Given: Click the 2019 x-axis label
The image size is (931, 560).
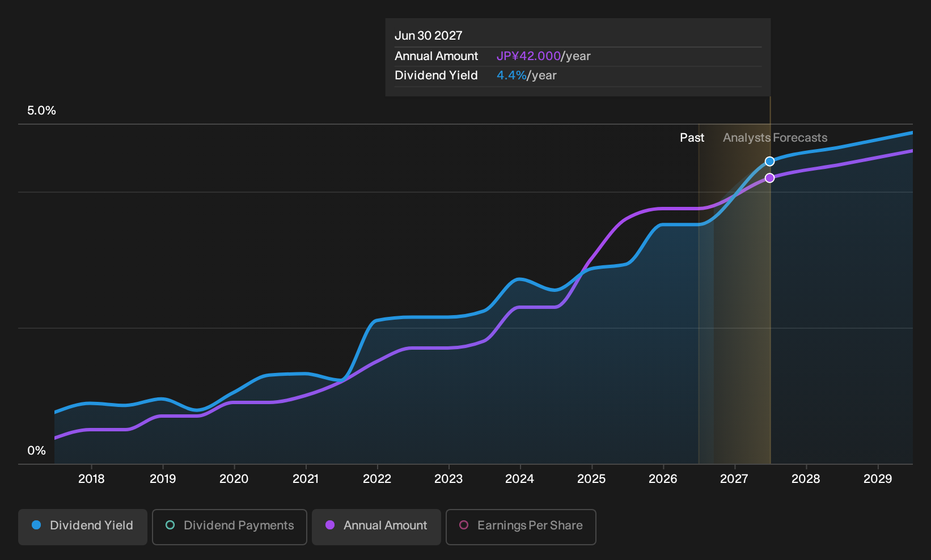Looking at the screenshot, I should (163, 479).
